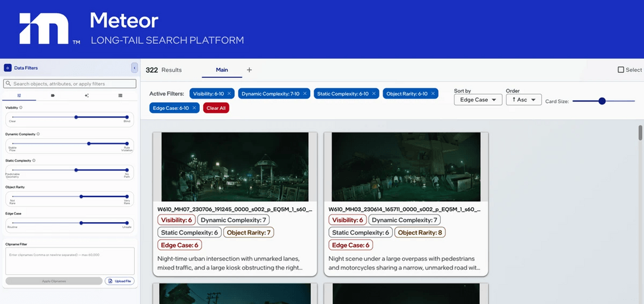The image size is (644, 304).
Task: Click the Night scene under a large overpass description
Action: (x=403, y=263)
